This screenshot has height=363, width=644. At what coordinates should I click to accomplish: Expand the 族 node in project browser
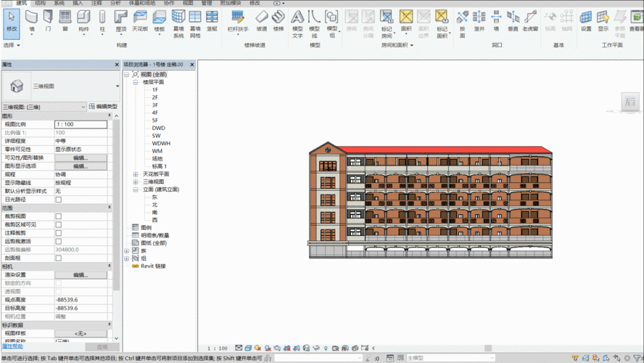(x=127, y=250)
